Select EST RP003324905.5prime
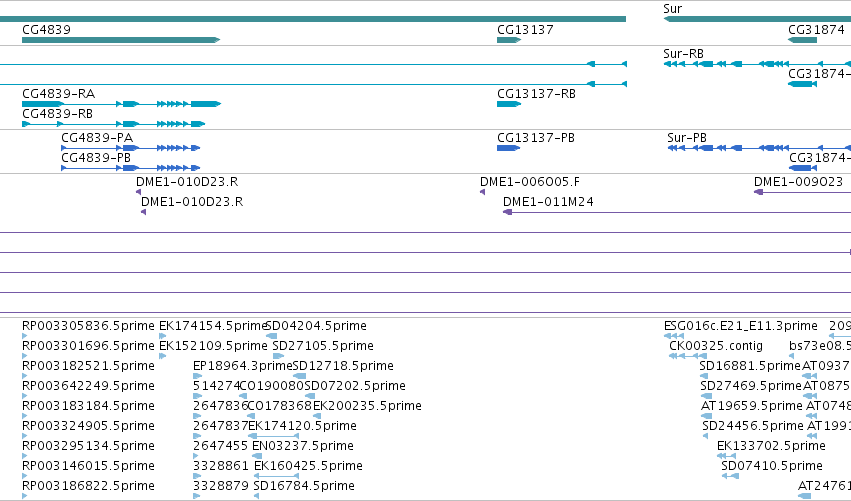851x501 pixels. [88, 426]
